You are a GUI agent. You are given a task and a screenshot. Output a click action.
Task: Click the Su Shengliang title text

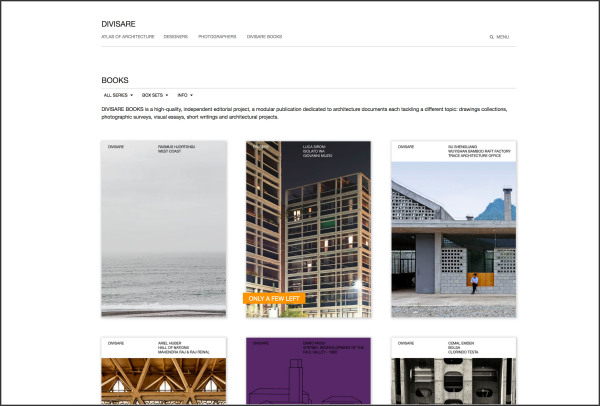[465, 146]
